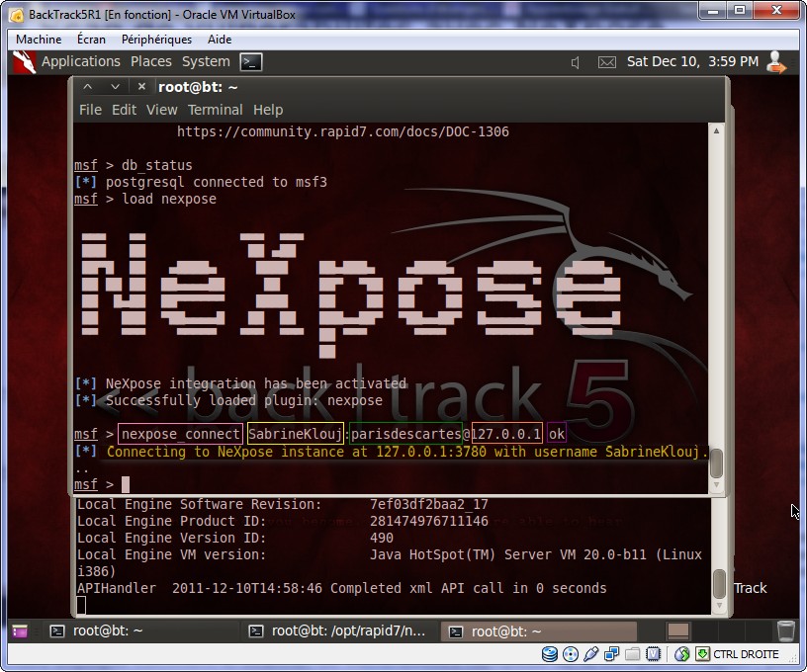Click the keyboard capture arrow indicator
The image size is (807, 672).
(702, 654)
